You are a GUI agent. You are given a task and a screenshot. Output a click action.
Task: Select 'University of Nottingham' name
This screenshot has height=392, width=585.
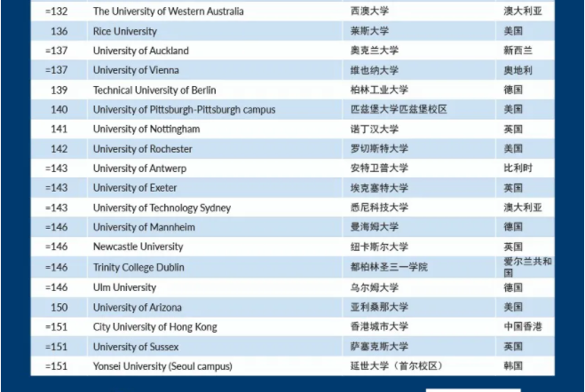coord(146,129)
